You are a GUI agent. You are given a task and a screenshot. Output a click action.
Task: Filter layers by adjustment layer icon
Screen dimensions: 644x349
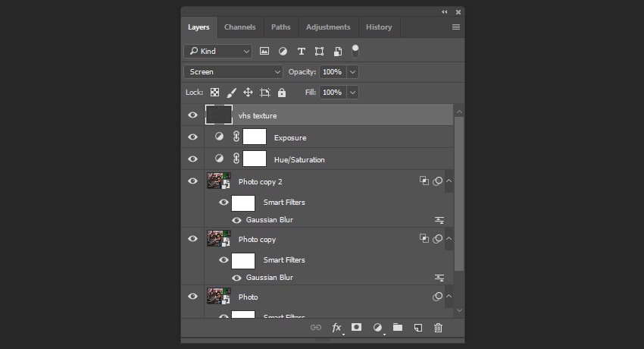click(x=283, y=51)
